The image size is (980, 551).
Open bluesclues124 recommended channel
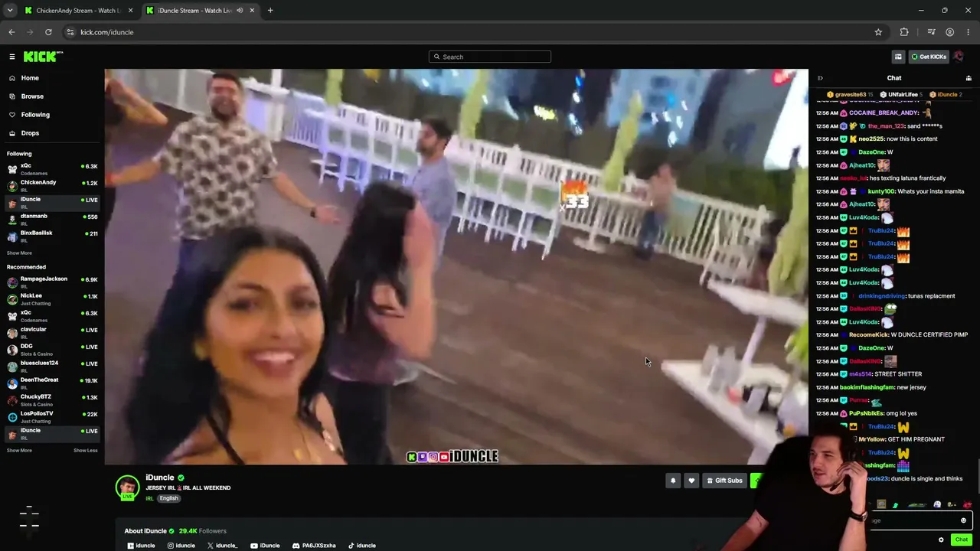pos(51,366)
